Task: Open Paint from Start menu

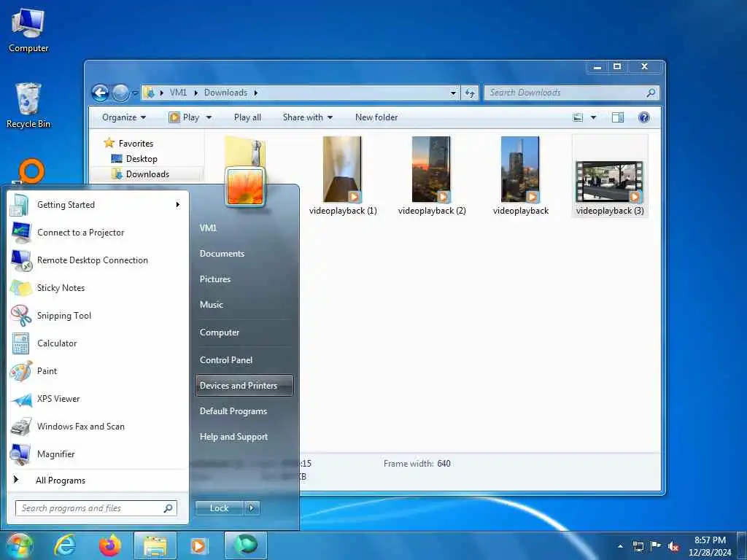Action: click(x=97, y=371)
